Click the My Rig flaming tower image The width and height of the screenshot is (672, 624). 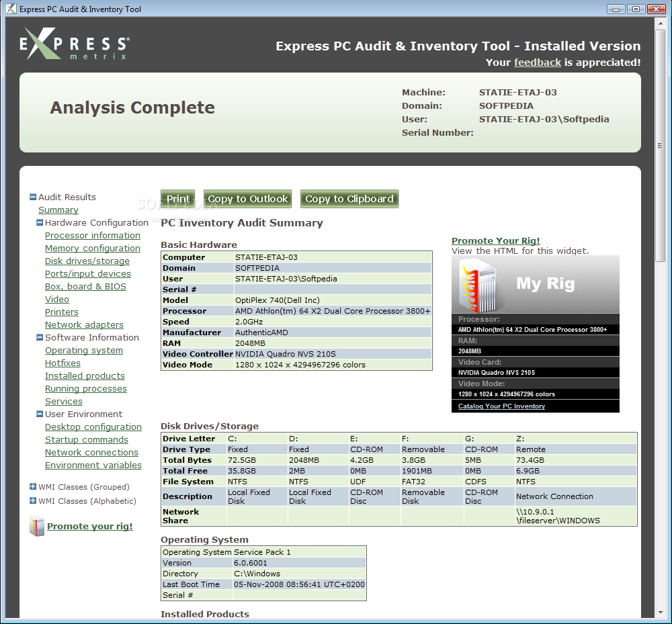(480, 285)
